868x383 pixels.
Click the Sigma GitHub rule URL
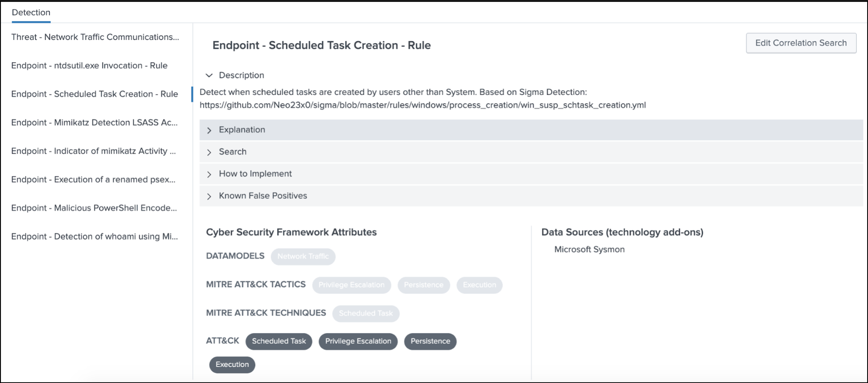point(423,105)
